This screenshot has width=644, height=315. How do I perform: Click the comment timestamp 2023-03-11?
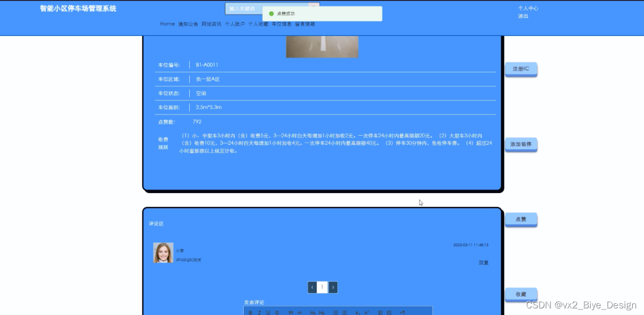pos(471,245)
